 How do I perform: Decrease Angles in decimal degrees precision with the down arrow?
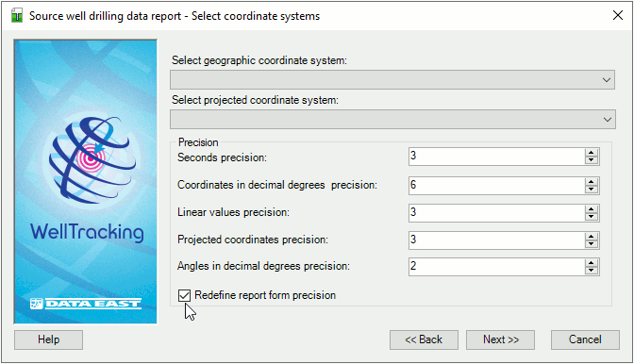(592, 271)
